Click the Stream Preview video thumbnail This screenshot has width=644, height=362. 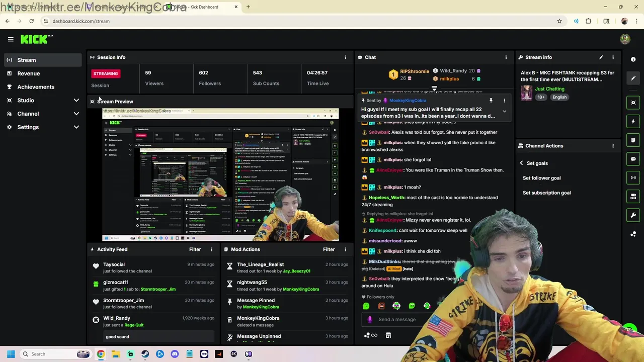(220, 174)
